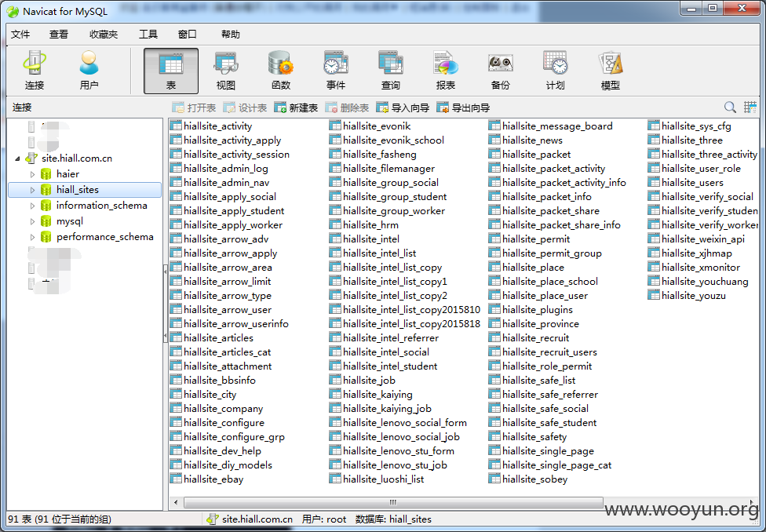Click the 导入向导 import wizard button

(403, 108)
